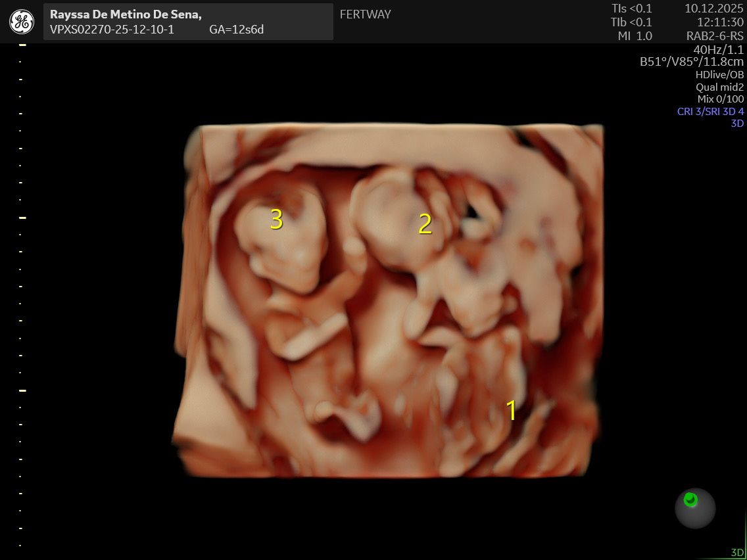Click the GA=12s6d gestational age label
747x560 pixels.
tap(236, 30)
